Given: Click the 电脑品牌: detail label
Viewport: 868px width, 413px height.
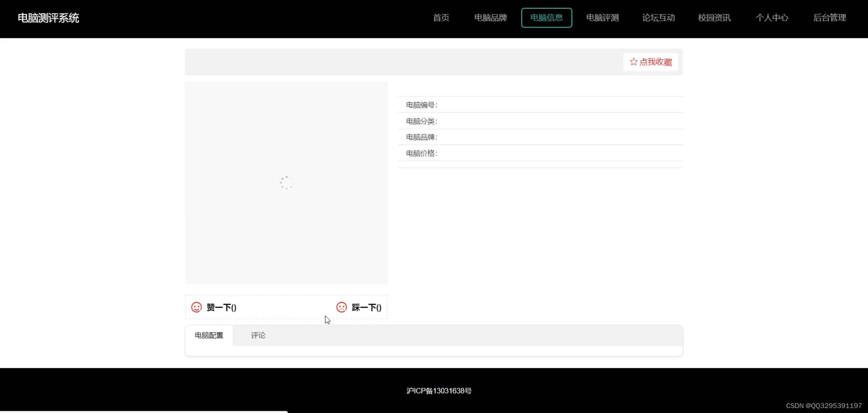Looking at the screenshot, I should [x=422, y=137].
